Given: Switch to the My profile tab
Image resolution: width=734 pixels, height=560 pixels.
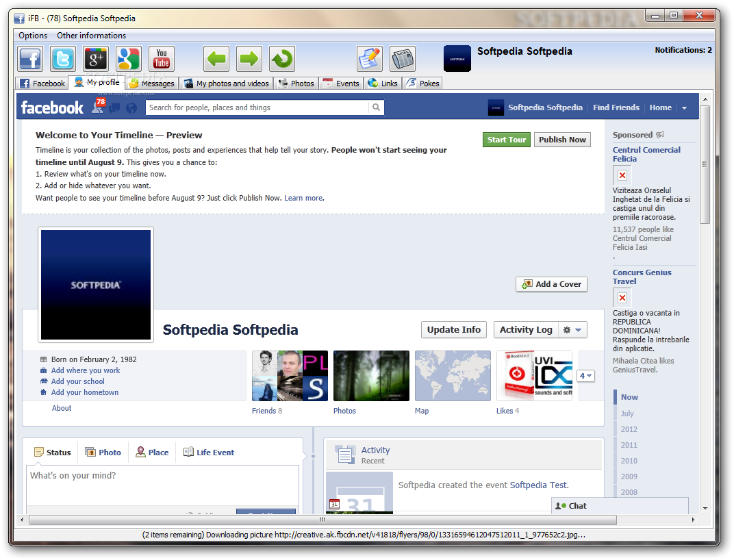Looking at the screenshot, I should [x=97, y=82].
